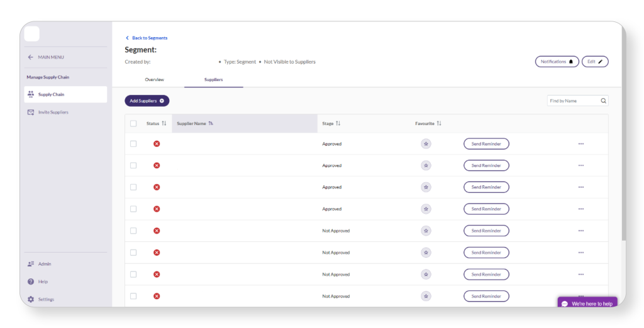The width and height of the screenshot is (644, 328).
Task: Switch to the Overview tab
Action: pyautogui.click(x=154, y=80)
